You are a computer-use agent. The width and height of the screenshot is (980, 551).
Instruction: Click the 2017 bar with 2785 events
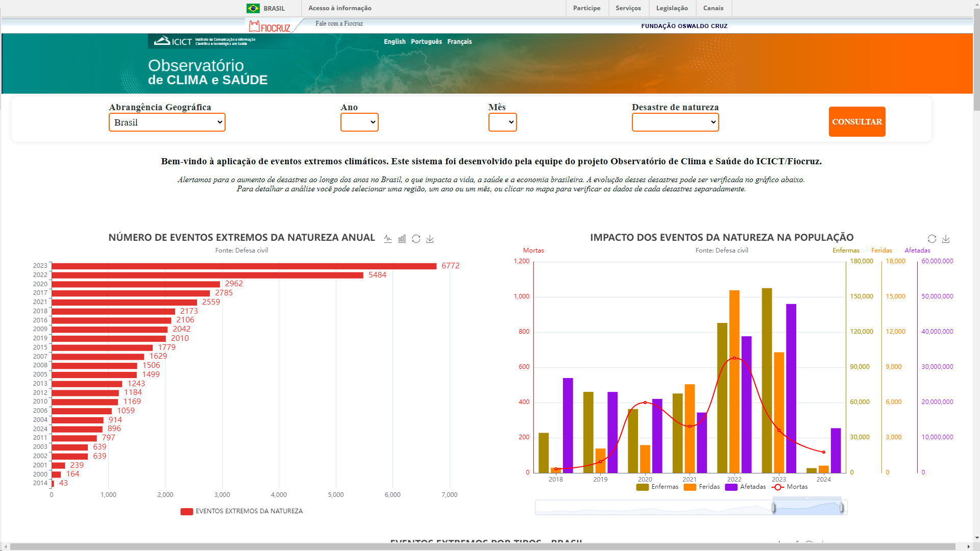tap(131, 293)
